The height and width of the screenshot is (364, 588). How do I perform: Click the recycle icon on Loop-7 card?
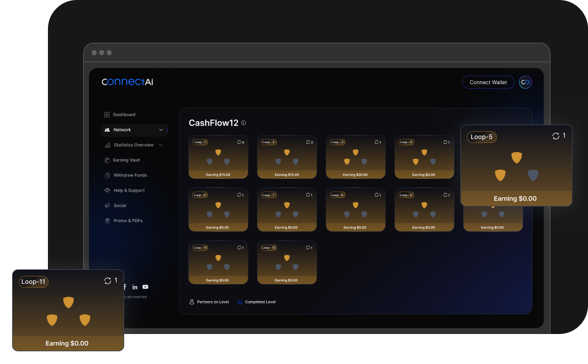pos(307,195)
